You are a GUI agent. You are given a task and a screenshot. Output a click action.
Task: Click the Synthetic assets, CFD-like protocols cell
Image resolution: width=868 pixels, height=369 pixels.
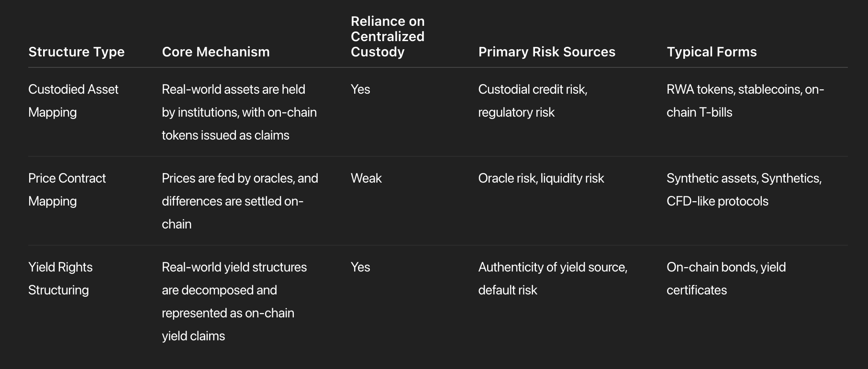(x=744, y=189)
